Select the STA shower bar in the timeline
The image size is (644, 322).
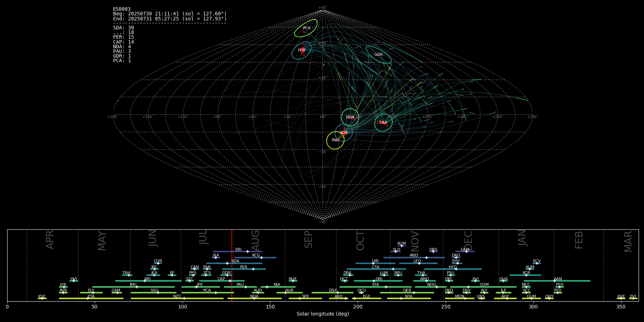[375, 287]
